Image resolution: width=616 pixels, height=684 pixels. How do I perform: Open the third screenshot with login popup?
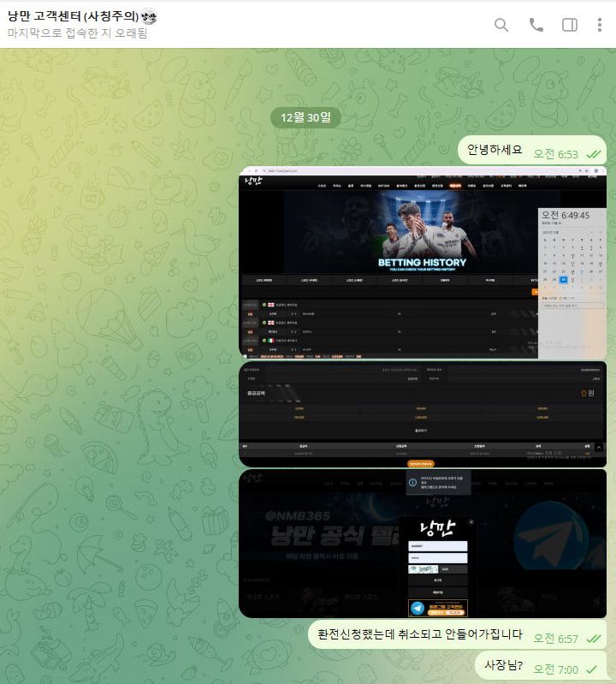pyautogui.click(x=423, y=543)
